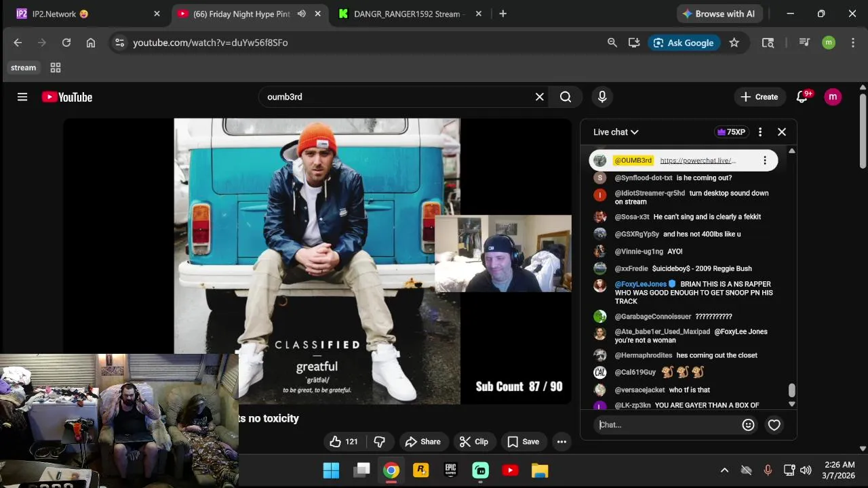The width and height of the screenshot is (868, 488).
Task: Close the IP2.Network tab
Action: click(x=157, y=14)
